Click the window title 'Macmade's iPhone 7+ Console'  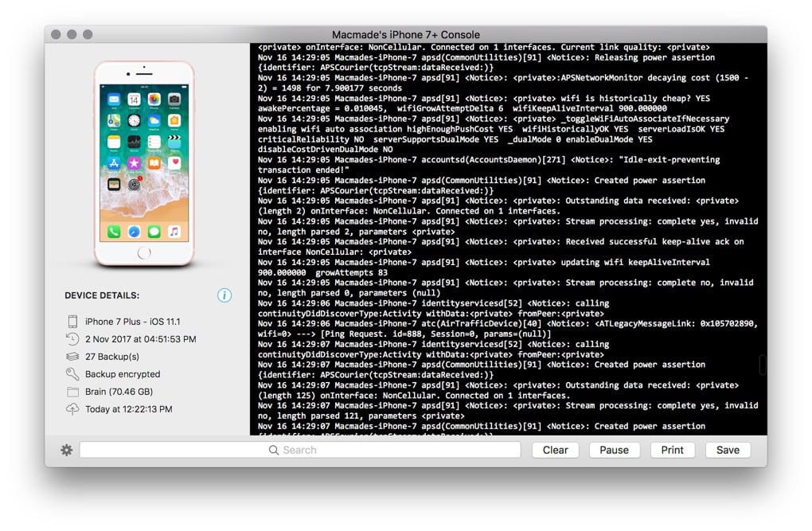click(x=405, y=34)
